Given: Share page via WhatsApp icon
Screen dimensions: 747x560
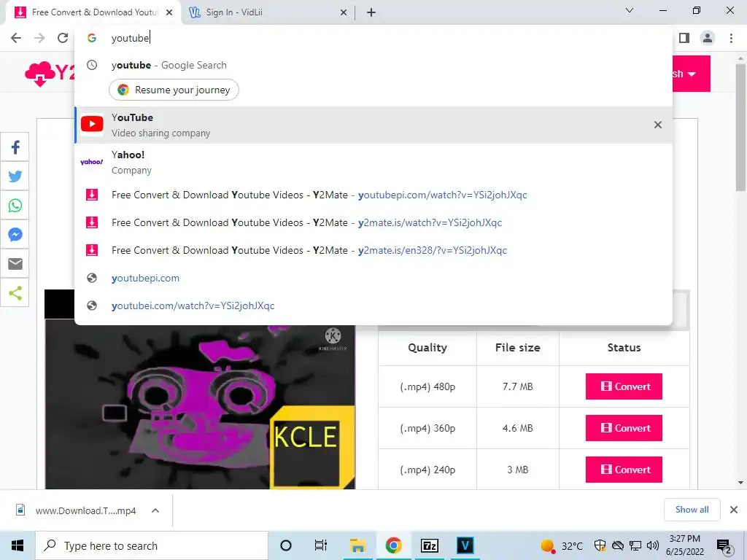Looking at the screenshot, I should [x=15, y=205].
